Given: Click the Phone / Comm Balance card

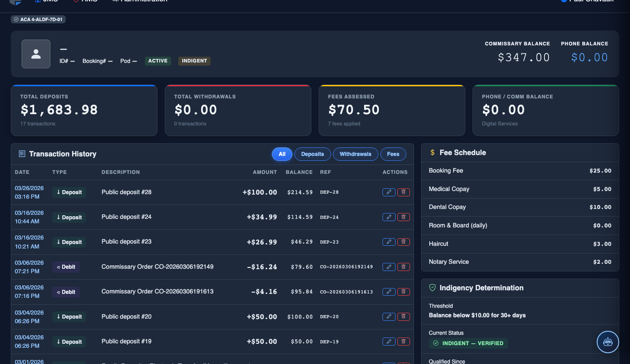Looking at the screenshot, I should point(546,110).
